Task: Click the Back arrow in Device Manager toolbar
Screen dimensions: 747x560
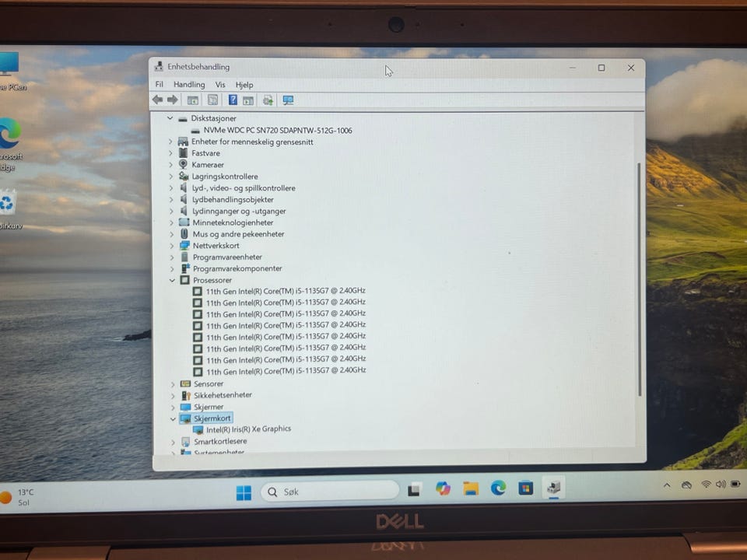Action: [158, 100]
